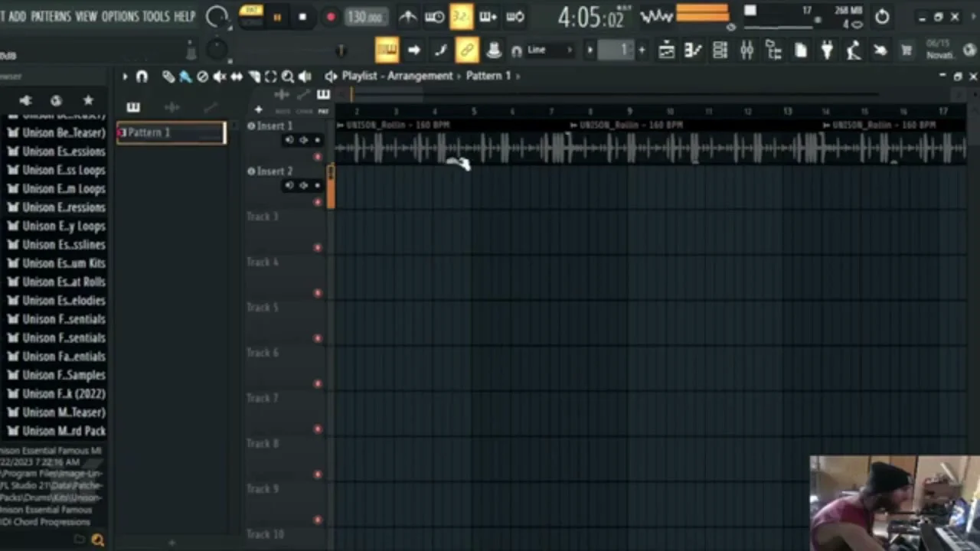This screenshot has width=980, height=551.
Task: Click the record button
Action: pyautogui.click(x=330, y=17)
